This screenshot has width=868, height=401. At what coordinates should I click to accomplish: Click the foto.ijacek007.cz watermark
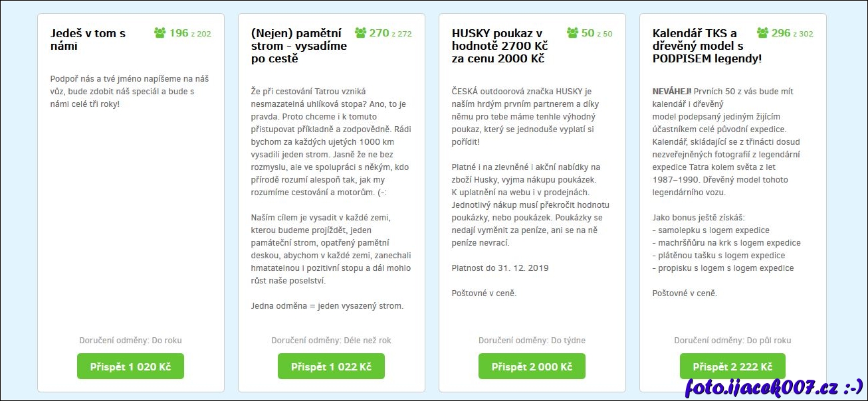774,386
